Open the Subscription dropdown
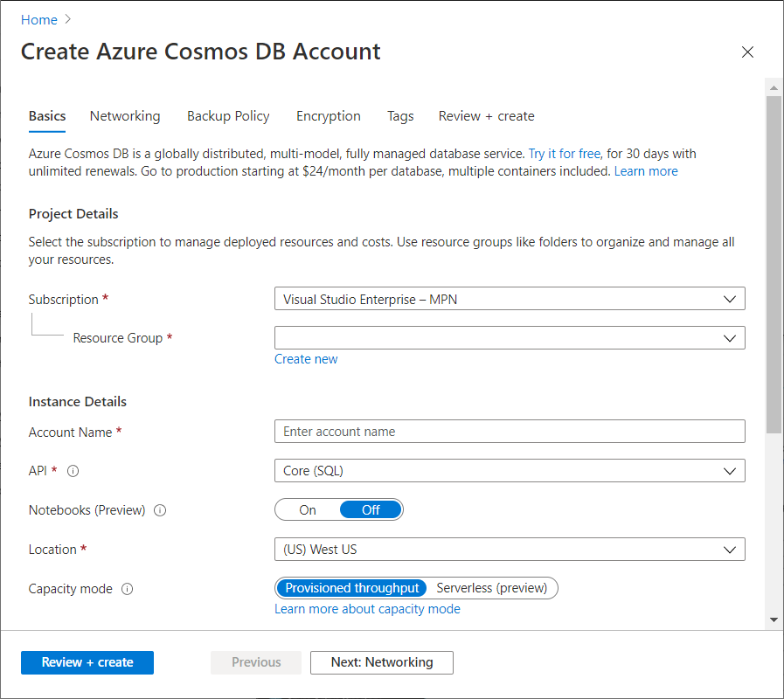This screenshot has height=699, width=784. (x=510, y=299)
